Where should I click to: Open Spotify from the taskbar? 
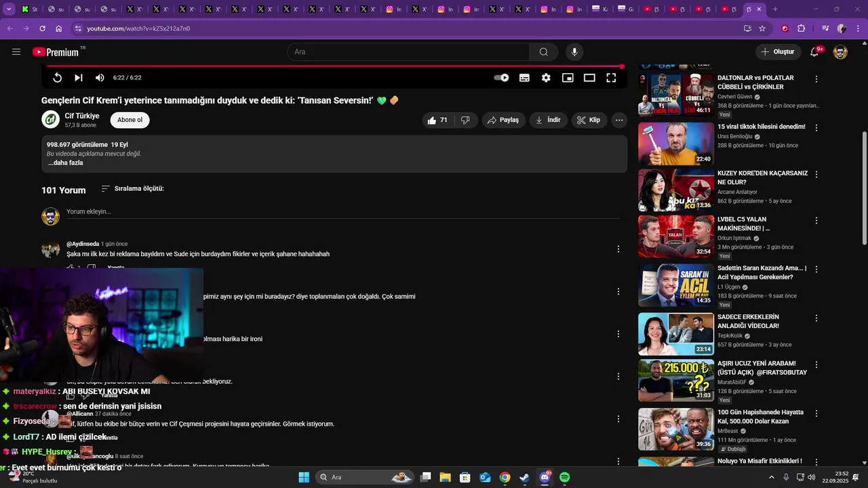click(565, 477)
